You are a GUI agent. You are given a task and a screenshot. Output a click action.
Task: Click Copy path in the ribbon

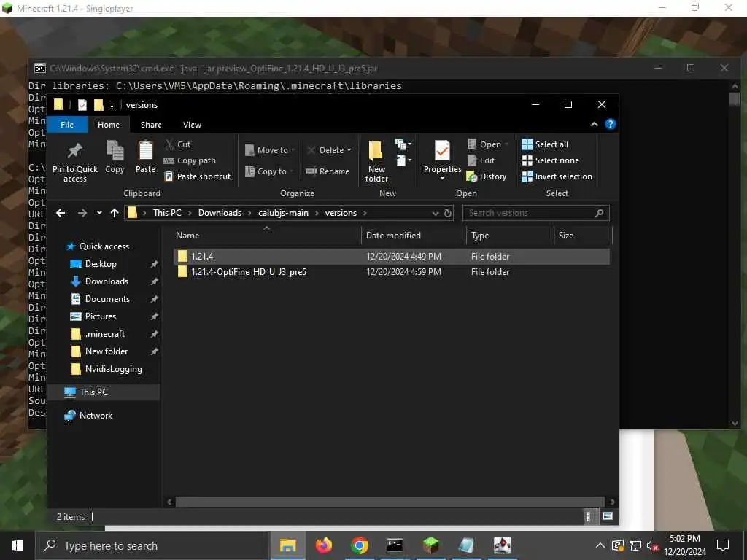pos(190,160)
